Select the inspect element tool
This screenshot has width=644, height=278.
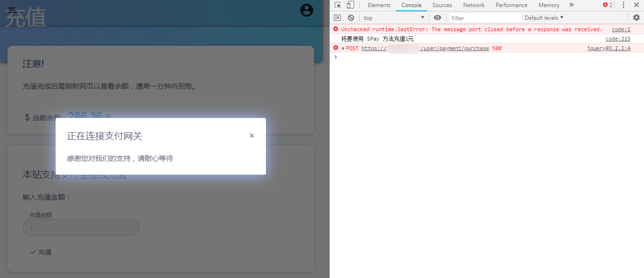[x=338, y=5]
